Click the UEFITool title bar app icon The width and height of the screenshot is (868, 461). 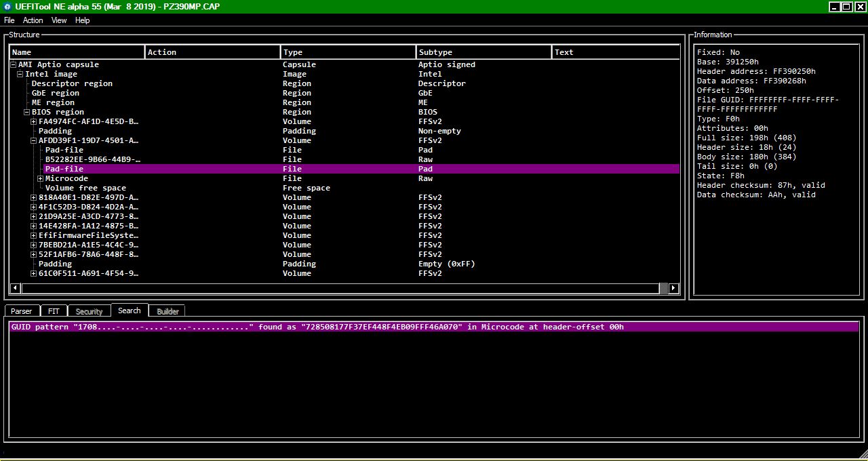click(7, 7)
